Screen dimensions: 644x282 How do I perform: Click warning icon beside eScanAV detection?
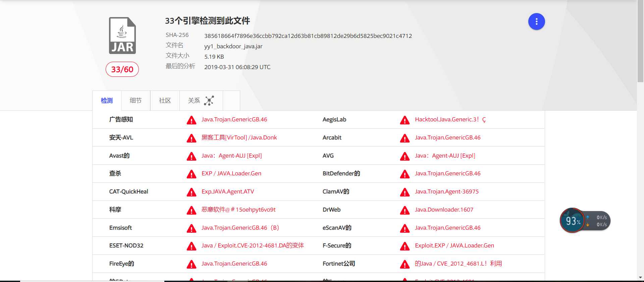(x=405, y=228)
